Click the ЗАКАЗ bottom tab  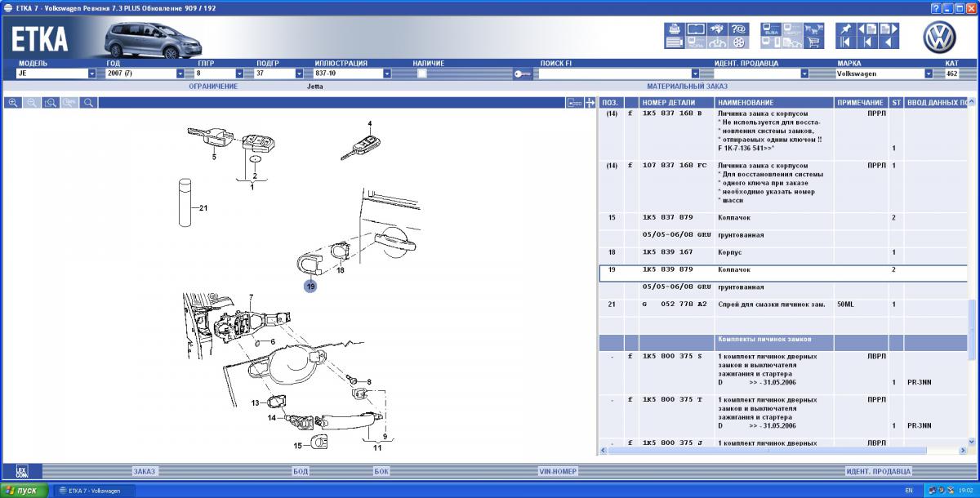pyautogui.click(x=144, y=471)
